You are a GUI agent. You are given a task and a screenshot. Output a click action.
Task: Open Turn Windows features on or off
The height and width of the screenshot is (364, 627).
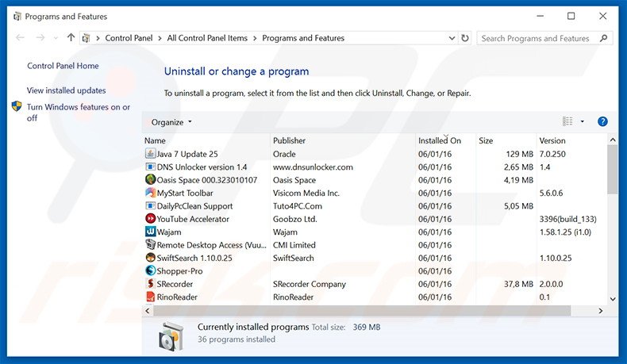[78, 113]
